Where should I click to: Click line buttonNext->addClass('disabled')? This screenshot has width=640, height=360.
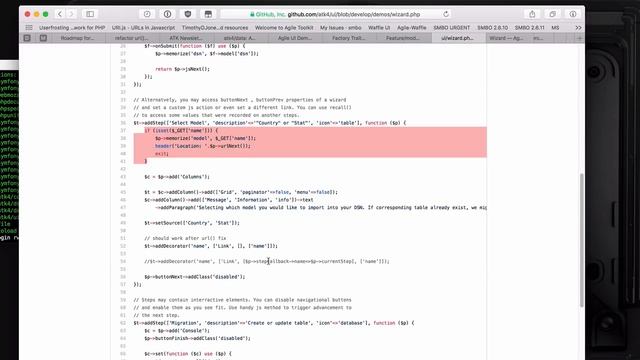[195, 277]
